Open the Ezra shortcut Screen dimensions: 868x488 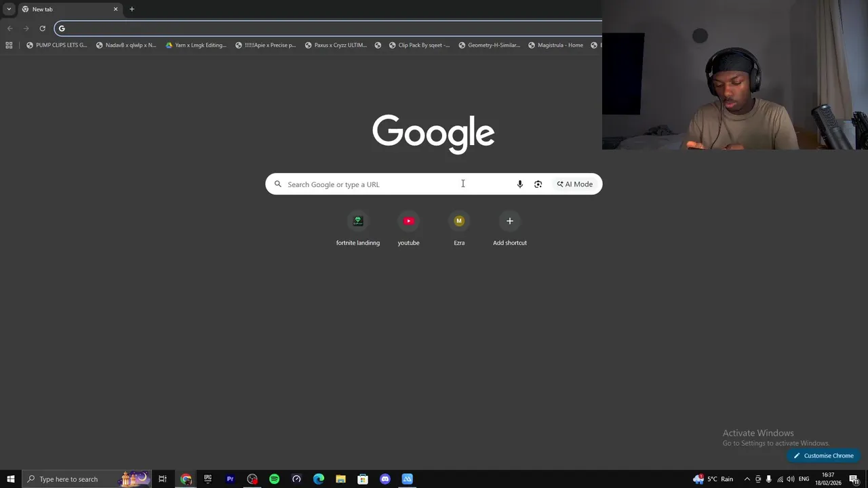click(x=459, y=230)
